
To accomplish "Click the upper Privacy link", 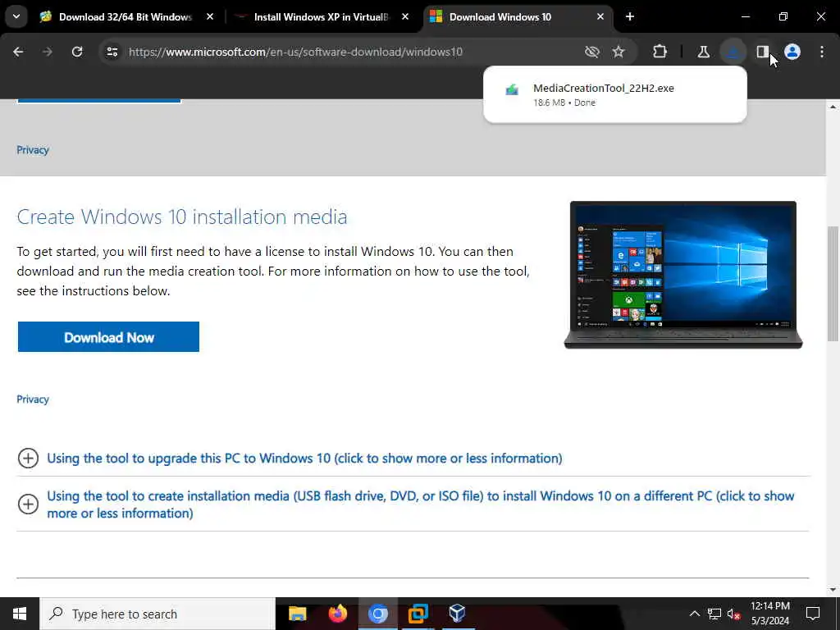I will pos(33,150).
